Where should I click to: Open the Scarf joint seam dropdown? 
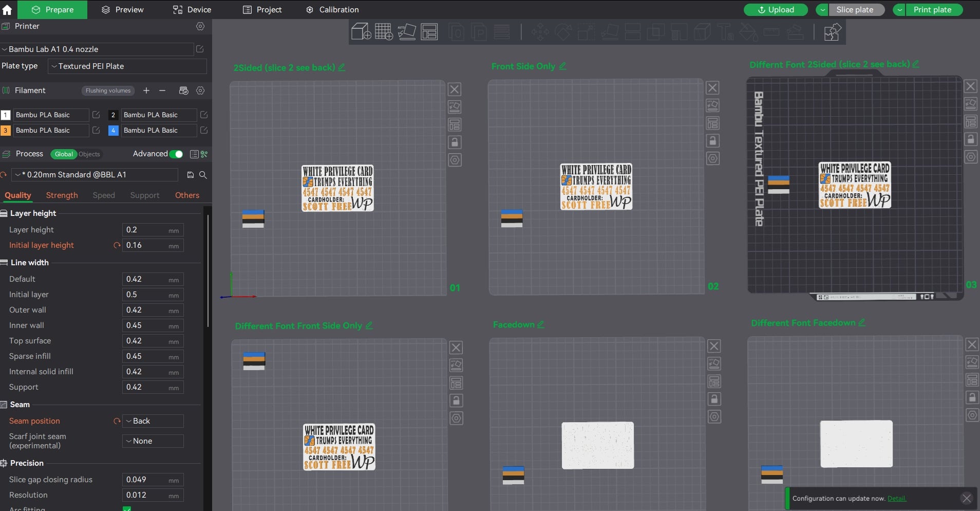point(153,441)
